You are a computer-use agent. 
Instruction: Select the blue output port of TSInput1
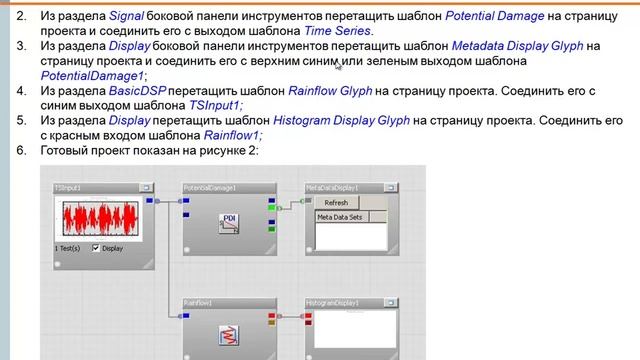(x=149, y=200)
